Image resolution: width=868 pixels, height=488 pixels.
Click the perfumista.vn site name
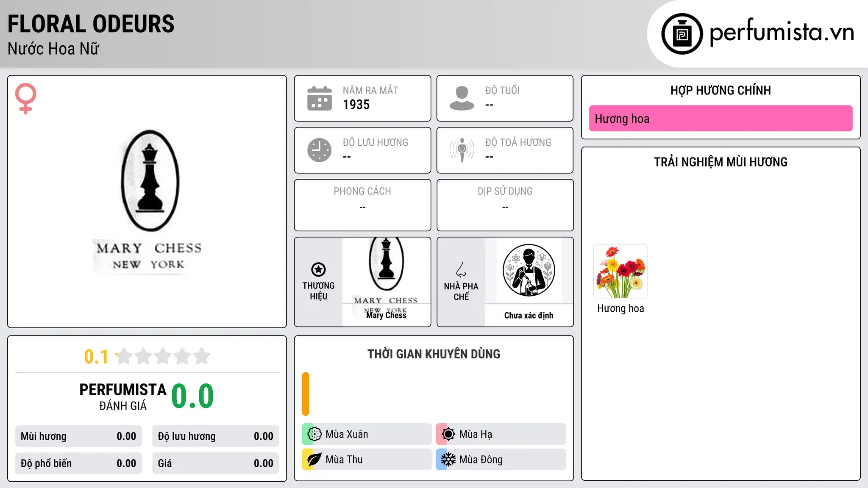click(782, 32)
